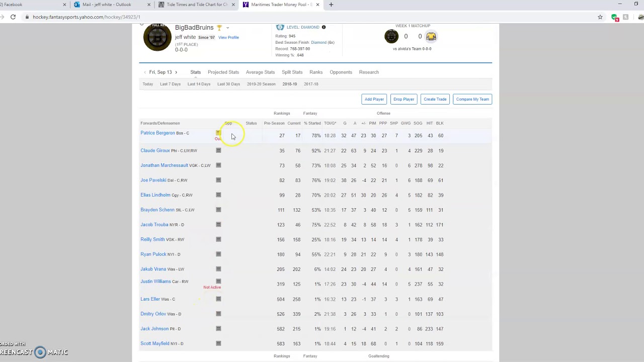
Task: Select the 2019-20 Season filter
Action: (x=261, y=84)
